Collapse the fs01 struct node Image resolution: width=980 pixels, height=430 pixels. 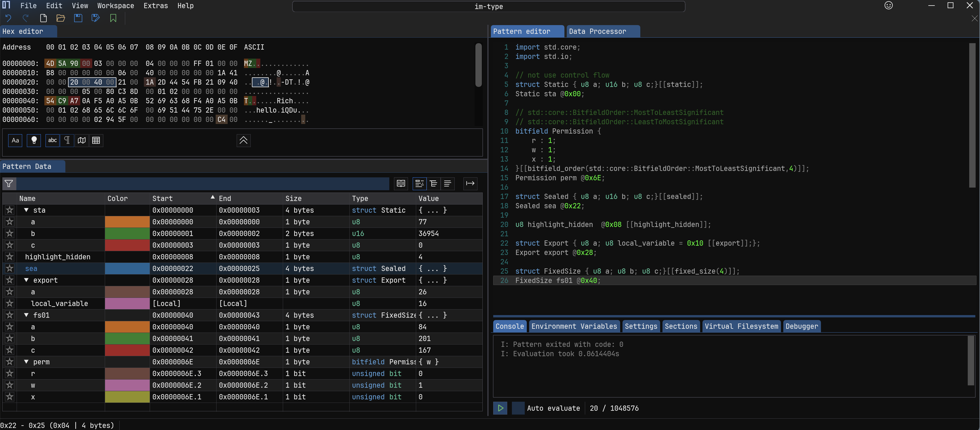[26, 315]
